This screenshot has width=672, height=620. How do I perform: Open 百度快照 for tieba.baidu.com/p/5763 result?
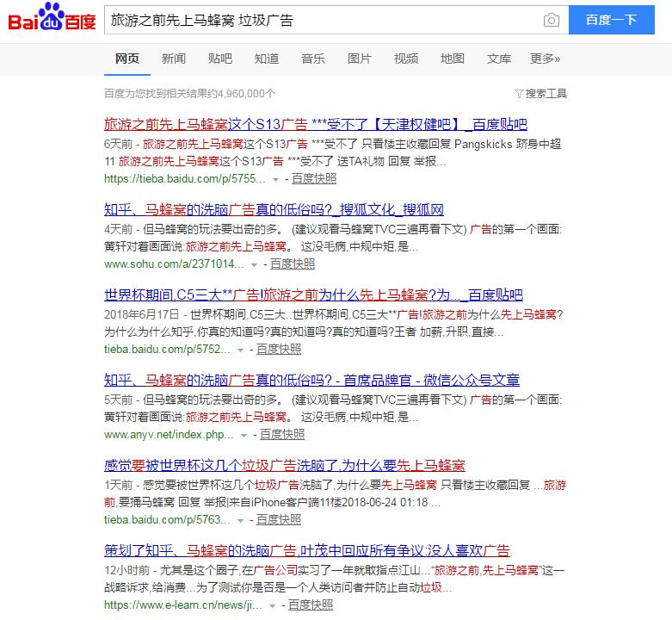[279, 519]
